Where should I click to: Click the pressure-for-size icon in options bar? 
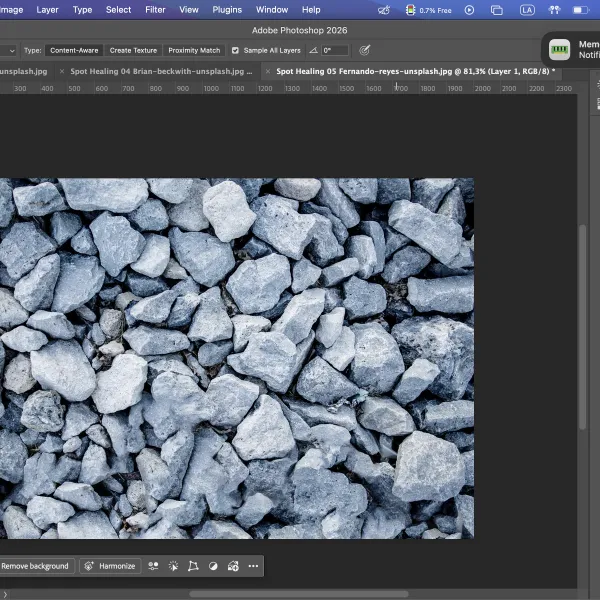click(x=364, y=50)
